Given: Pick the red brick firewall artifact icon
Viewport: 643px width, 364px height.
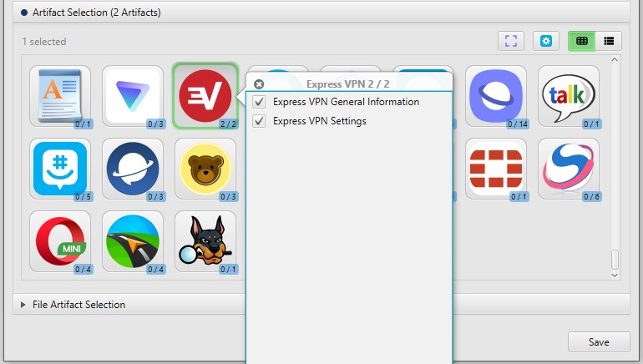Looking at the screenshot, I should 496,168.
